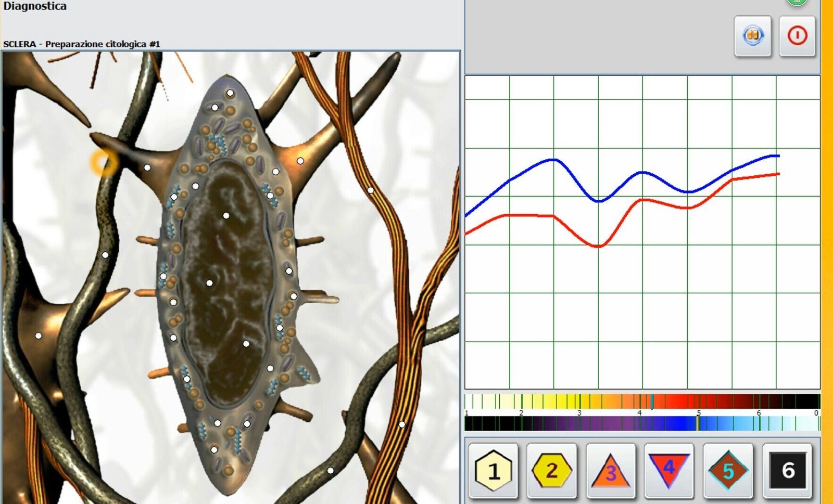Select the black square level 6 button
This screenshot has height=504, width=833.
787,471
